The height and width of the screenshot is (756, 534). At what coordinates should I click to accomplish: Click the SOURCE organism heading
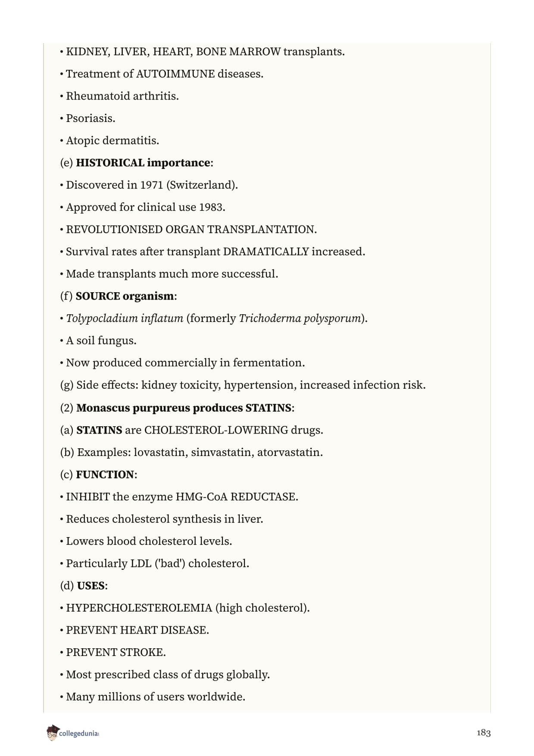[x=125, y=296]
